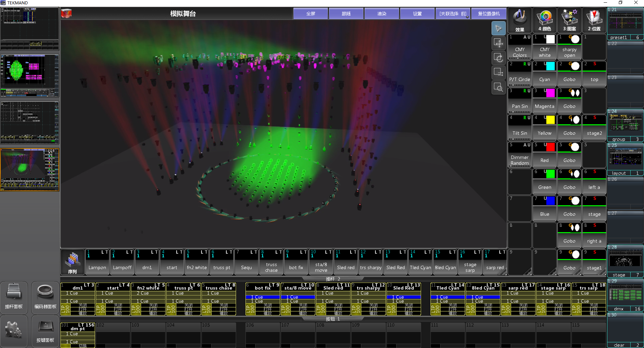Viewport: 644px width, 348px height.
Task: Click the 序列 sequence pool icon
Action: point(73,262)
